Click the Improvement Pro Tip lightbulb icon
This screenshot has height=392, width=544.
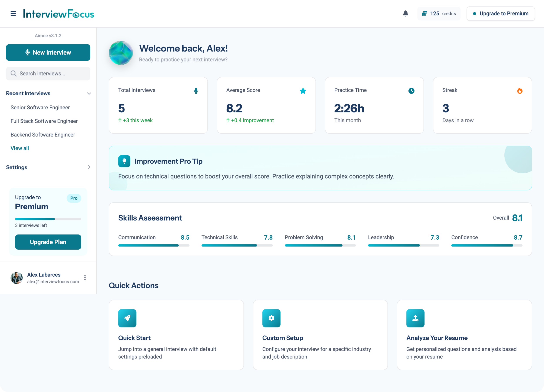(x=124, y=161)
